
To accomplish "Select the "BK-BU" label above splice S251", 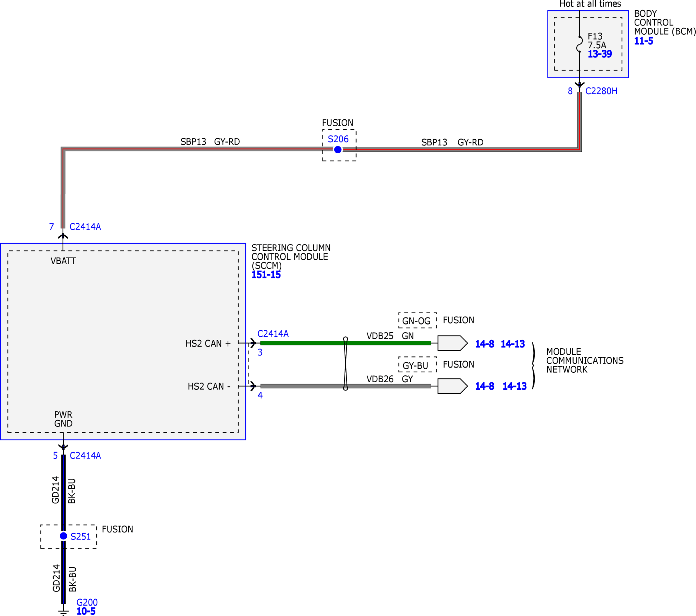I will pyautogui.click(x=72, y=491).
